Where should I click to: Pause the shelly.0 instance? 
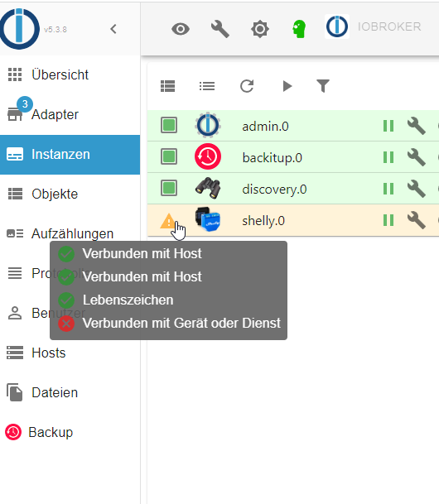pos(388,220)
